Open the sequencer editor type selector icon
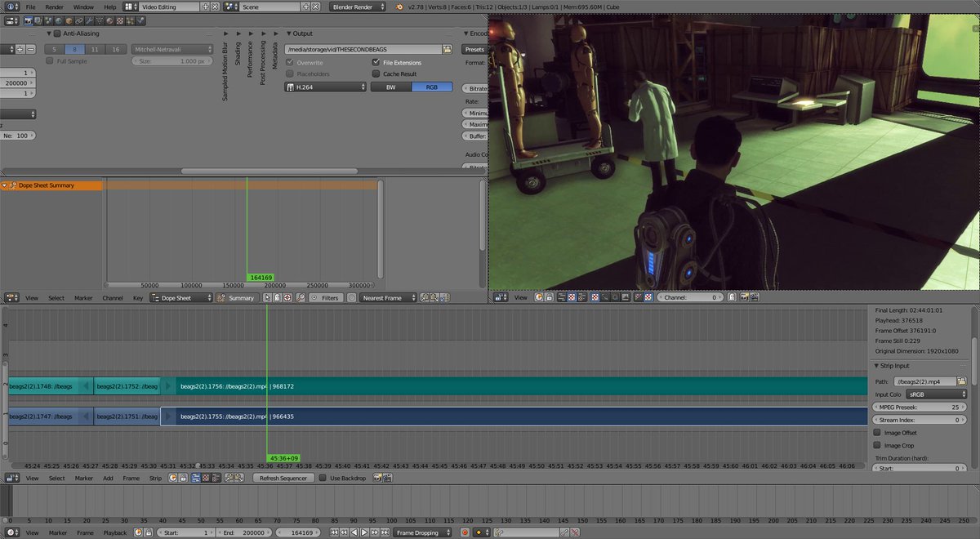 (x=12, y=478)
